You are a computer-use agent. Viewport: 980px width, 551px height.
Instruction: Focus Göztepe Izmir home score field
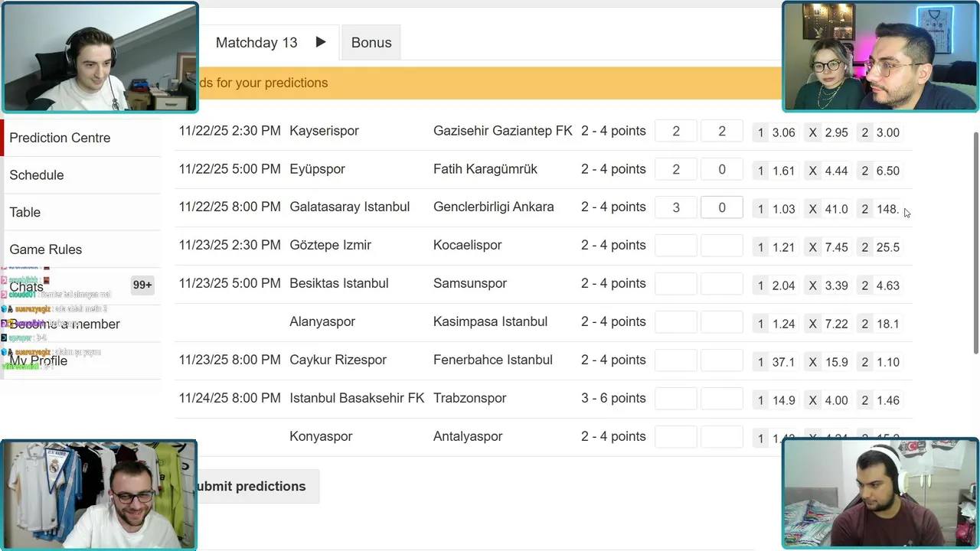coord(675,246)
